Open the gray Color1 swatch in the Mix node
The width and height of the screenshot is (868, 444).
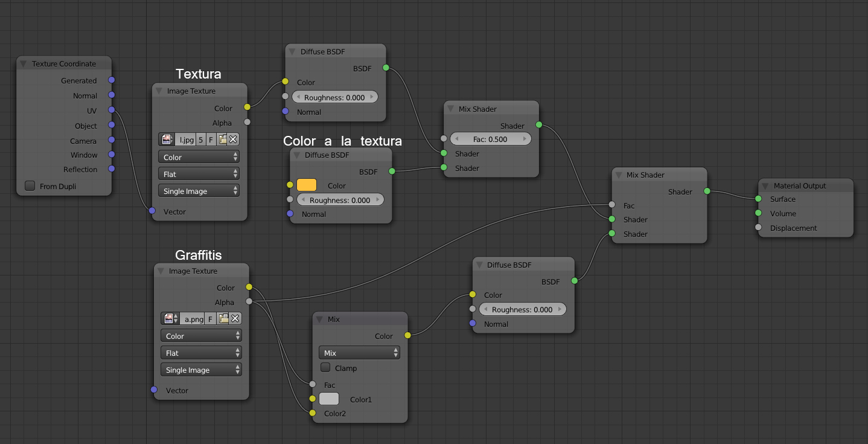point(329,399)
